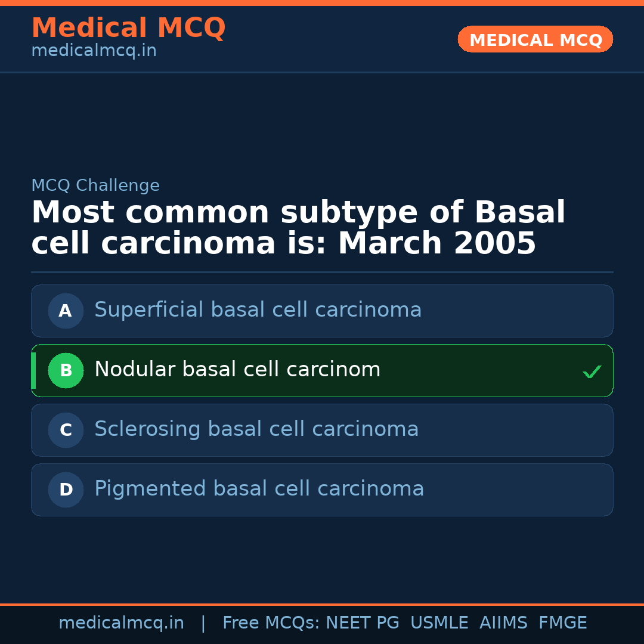Image resolution: width=644 pixels, height=644 pixels.
Task: Click the "MCQ Challenge" label
Action: [95, 186]
